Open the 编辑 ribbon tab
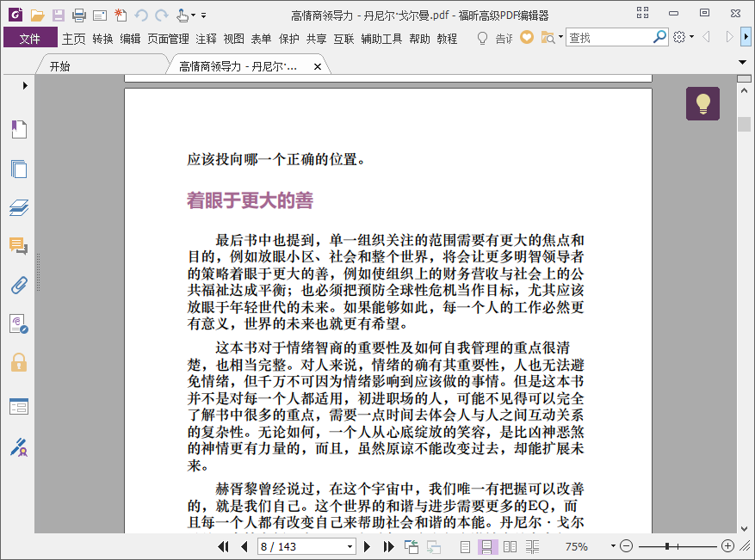Image resolution: width=755 pixels, height=560 pixels. click(x=130, y=39)
